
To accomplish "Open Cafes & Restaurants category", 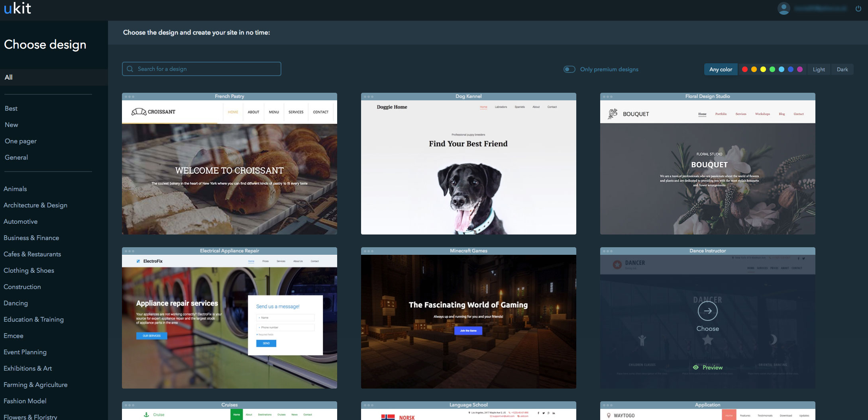I will 32,254.
